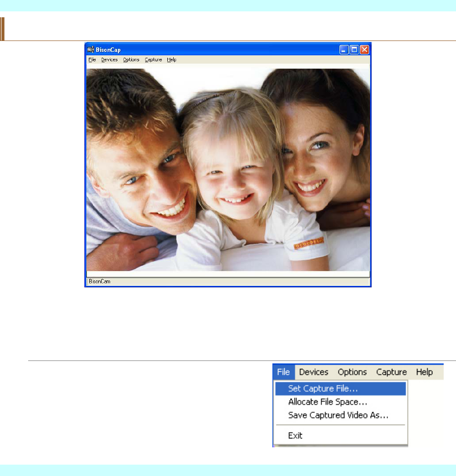
Task: Click the BisonCap camera title bar icon
Action: 91,49
